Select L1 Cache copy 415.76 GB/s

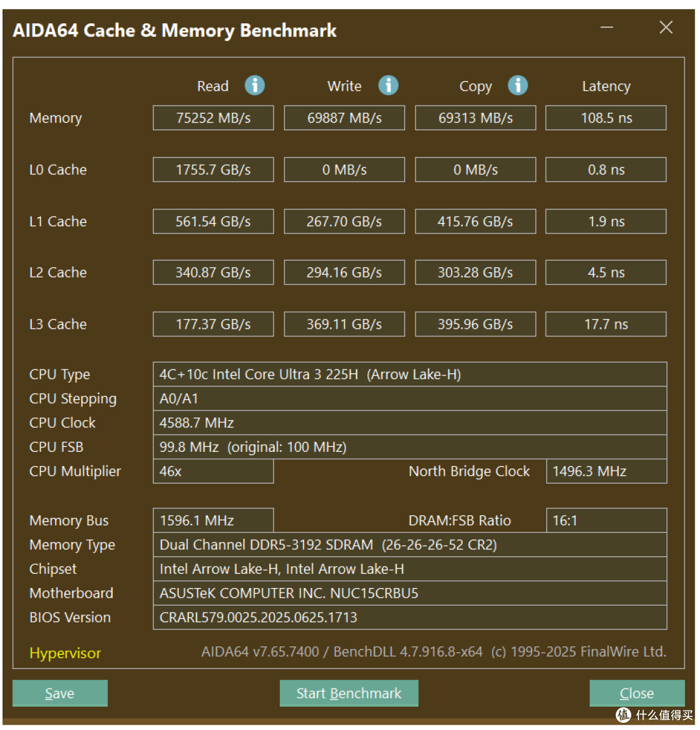(x=476, y=221)
